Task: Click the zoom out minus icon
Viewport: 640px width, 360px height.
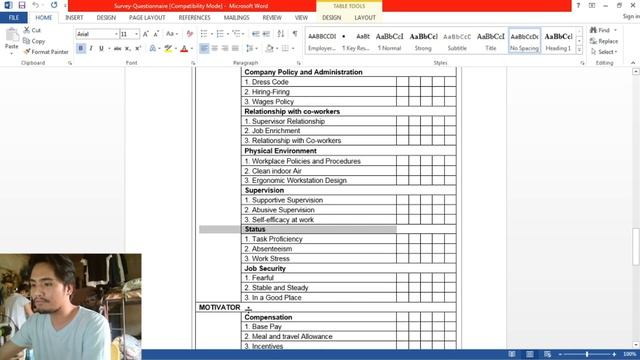Action: pos(560,354)
